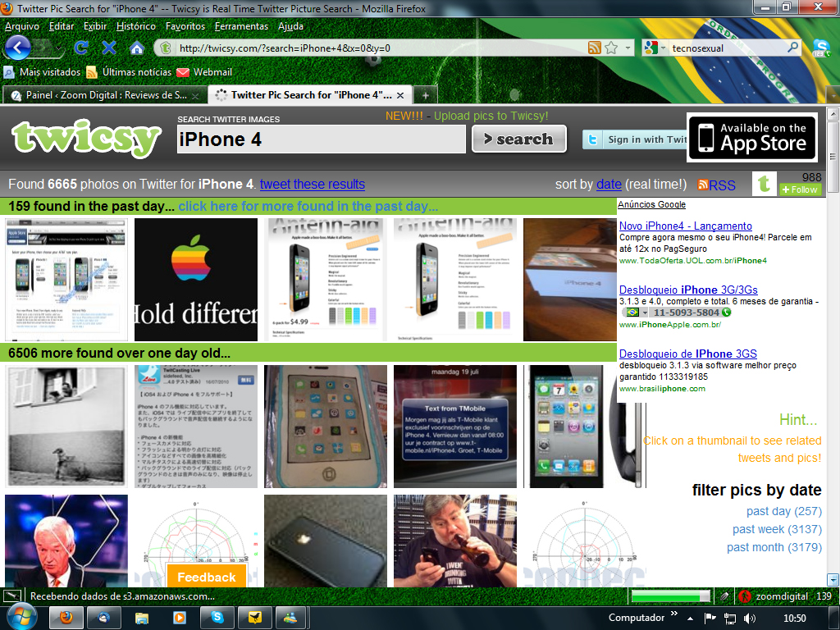The image size is (840, 630).
Task: Click 'click here for more found in the past day' link
Action: pyautogui.click(x=308, y=206)
